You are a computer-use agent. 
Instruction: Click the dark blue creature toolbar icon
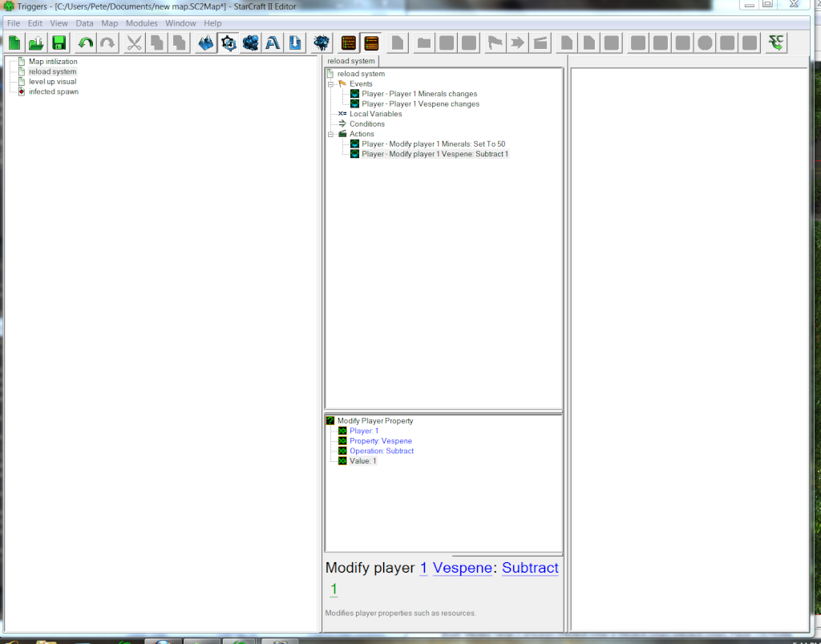coord(322,43)
